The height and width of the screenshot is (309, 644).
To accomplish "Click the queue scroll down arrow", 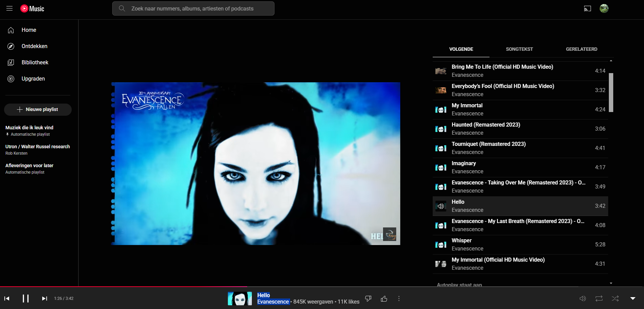I will [x=611, y=283].
